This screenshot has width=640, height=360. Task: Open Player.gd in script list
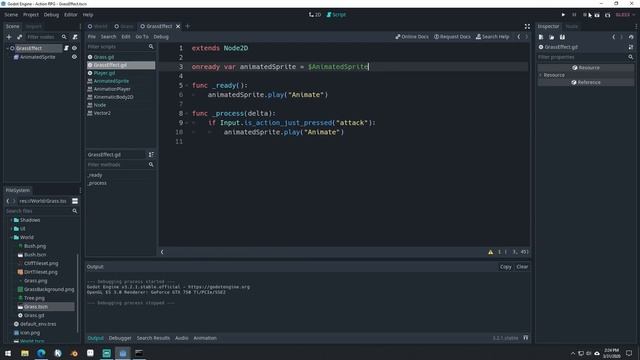[104, 73]
